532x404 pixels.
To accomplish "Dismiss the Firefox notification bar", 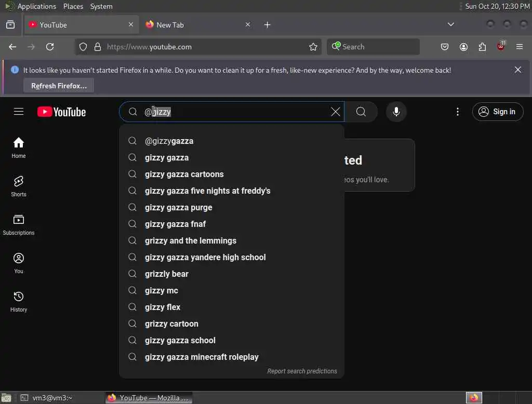I will [518, 70].
